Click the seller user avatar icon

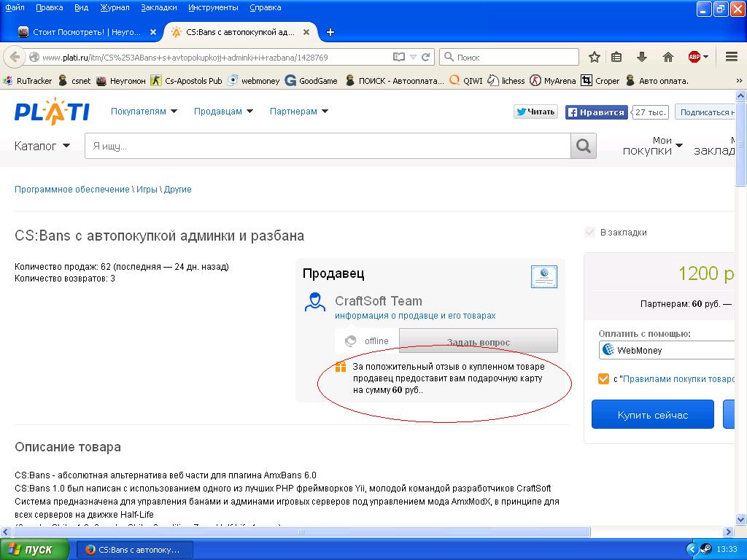[x=315, y=302]
